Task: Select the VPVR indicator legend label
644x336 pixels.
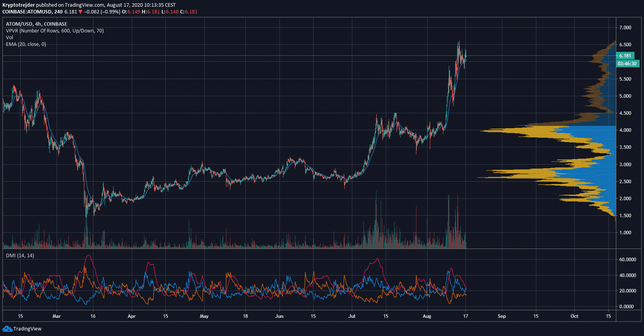Action: 55,31
